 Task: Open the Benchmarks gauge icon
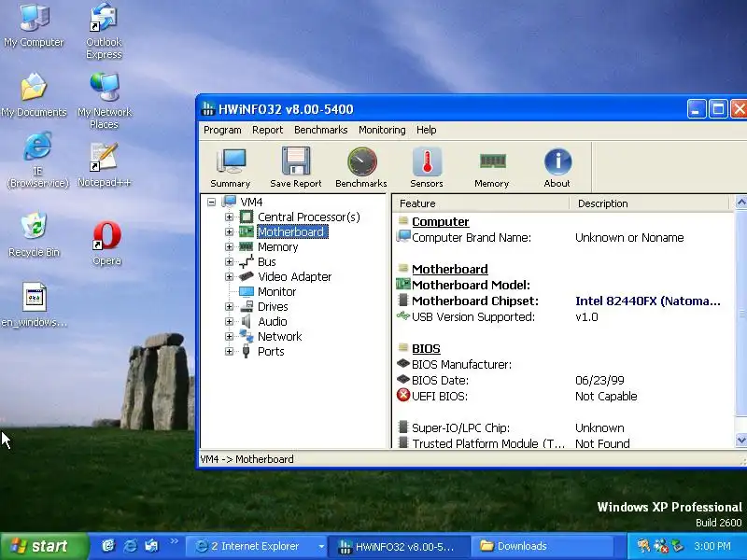(361, 168)
